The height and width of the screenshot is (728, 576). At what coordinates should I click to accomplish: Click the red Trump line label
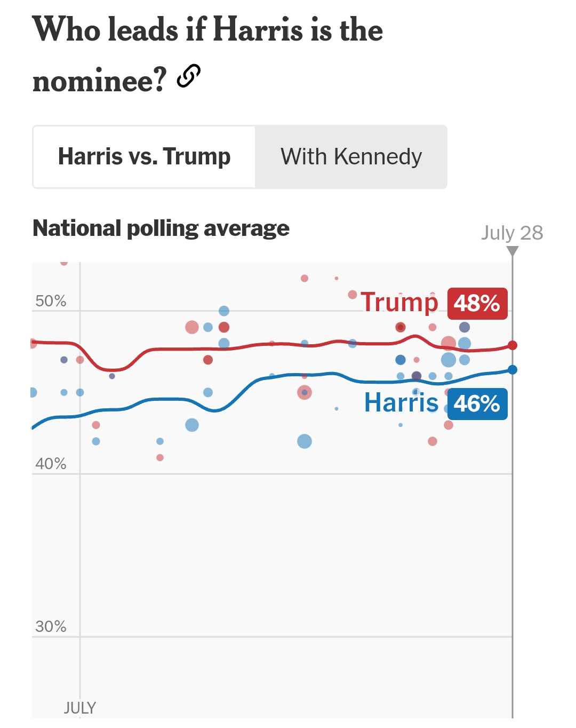[x=399, y=302]
